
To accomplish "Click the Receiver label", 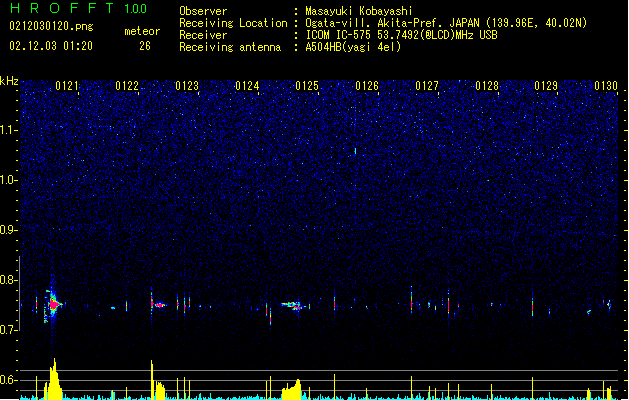I will (203, 35).
